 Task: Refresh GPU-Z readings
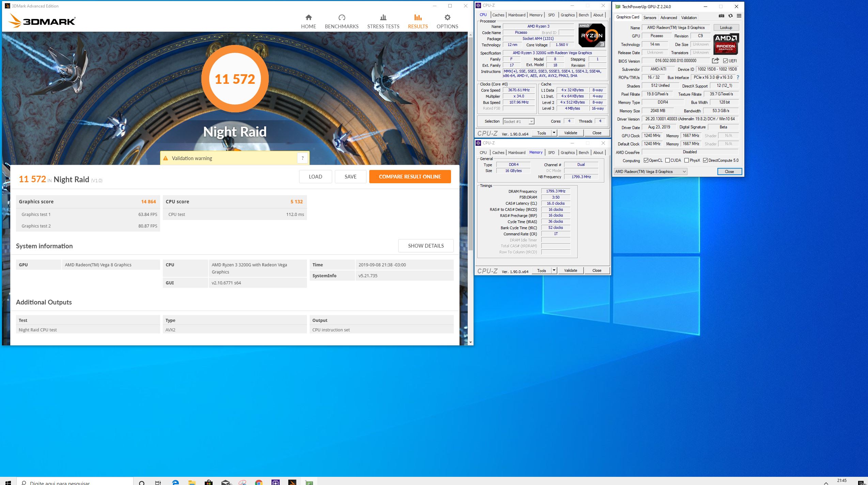click(730, 16)
